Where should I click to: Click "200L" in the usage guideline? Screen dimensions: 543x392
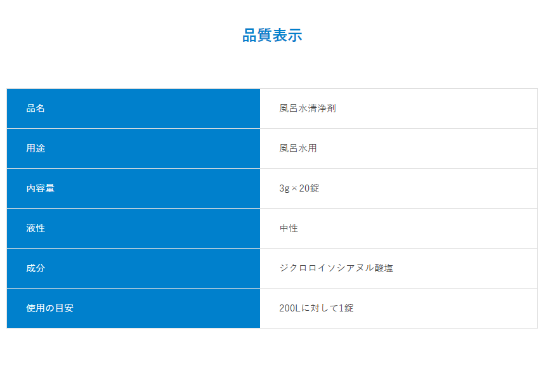(x=289, y=308)
